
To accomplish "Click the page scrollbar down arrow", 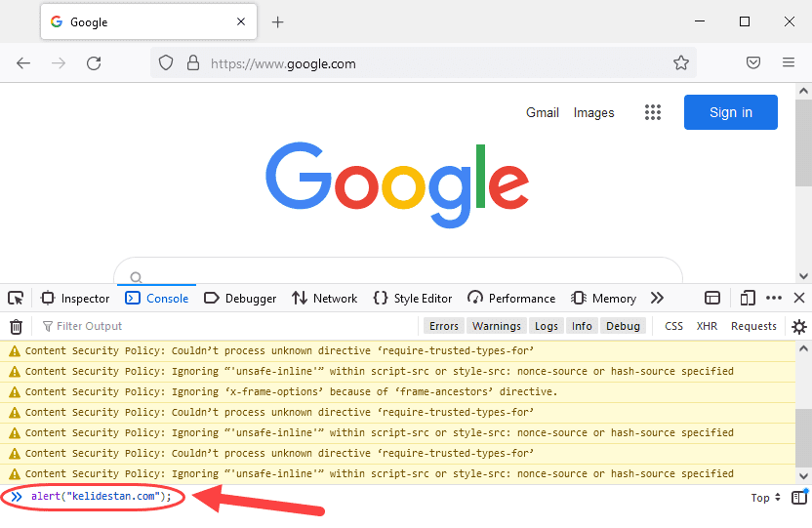I will (804, 276).
